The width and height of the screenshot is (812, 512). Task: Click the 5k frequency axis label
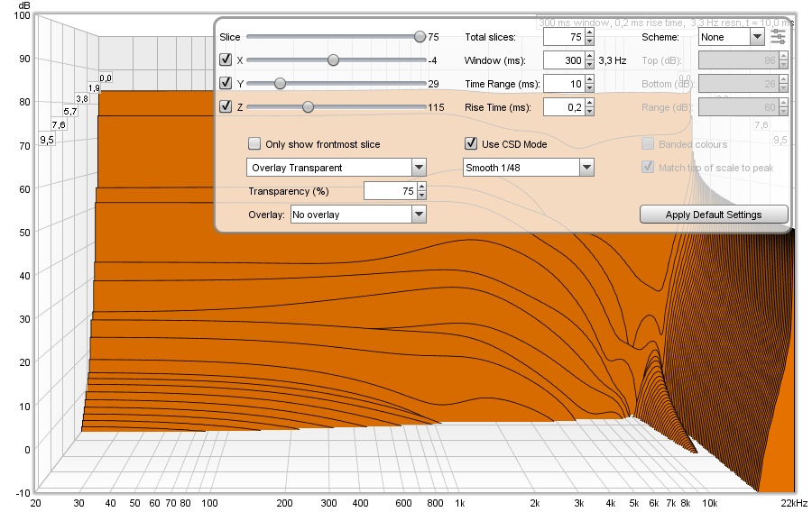click(634, 503)
